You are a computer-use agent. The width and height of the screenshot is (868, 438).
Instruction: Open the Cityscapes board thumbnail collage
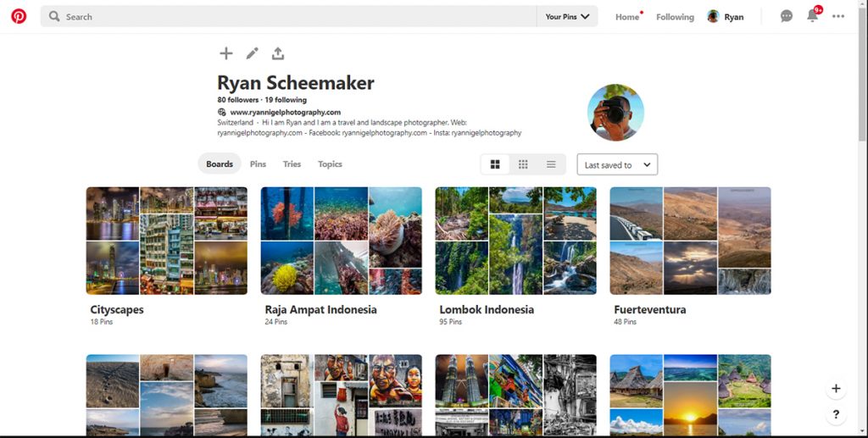point(167,241)
